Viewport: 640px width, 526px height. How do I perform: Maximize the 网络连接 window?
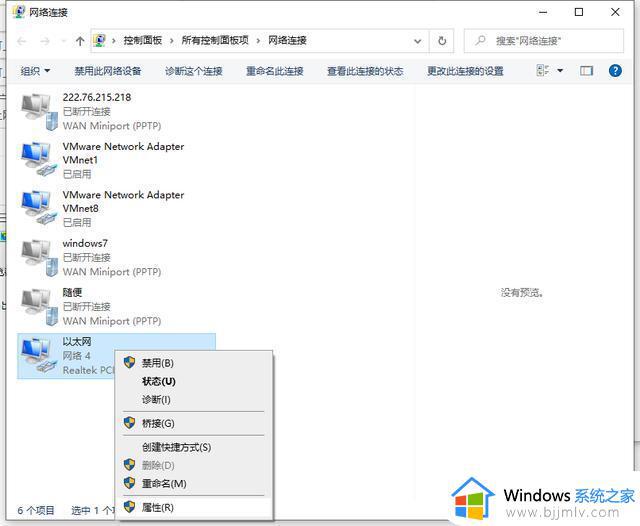579,12
